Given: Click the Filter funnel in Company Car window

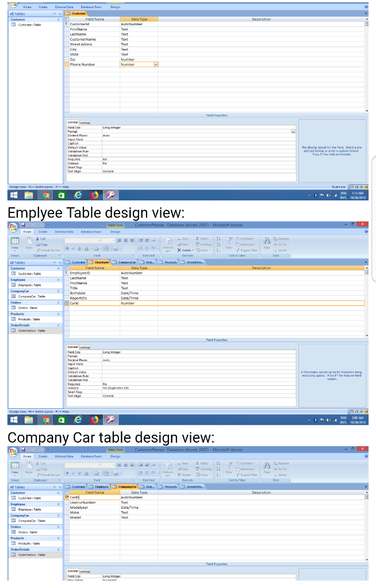Looking at the screenshot, I should pos(229,466).
